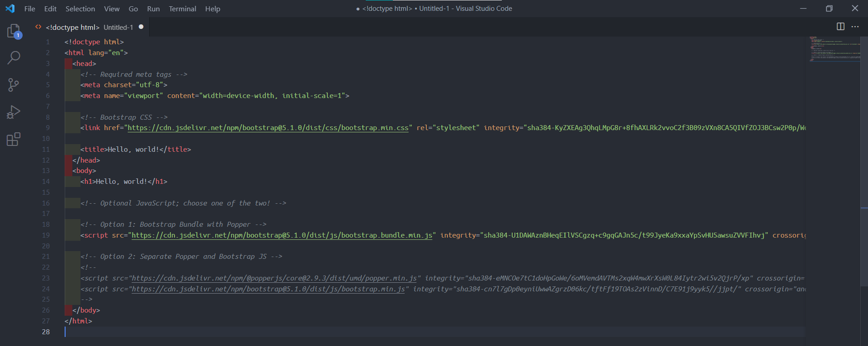Open the Terminal menu
This screenshot has width=868, height=346.
(182, 9)
